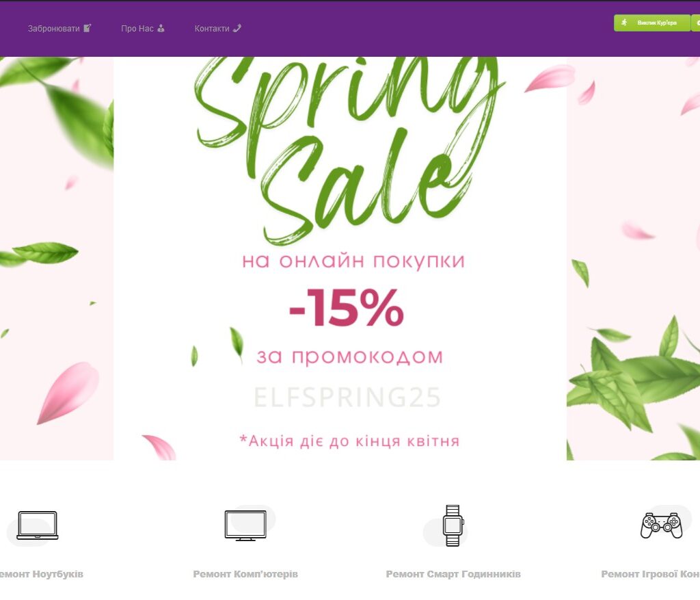Click the running courier icon in green button
Viewport: 700px width, 600px height.
click(625, 23)
